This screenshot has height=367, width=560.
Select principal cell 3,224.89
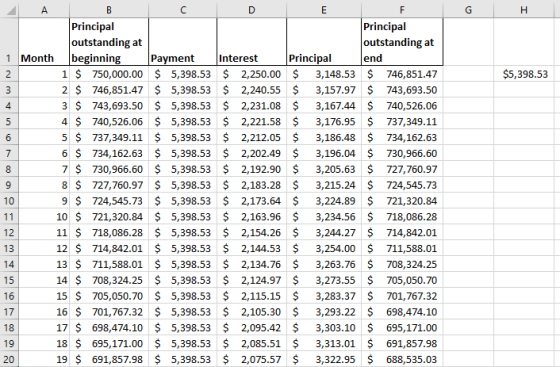[324, 201]
